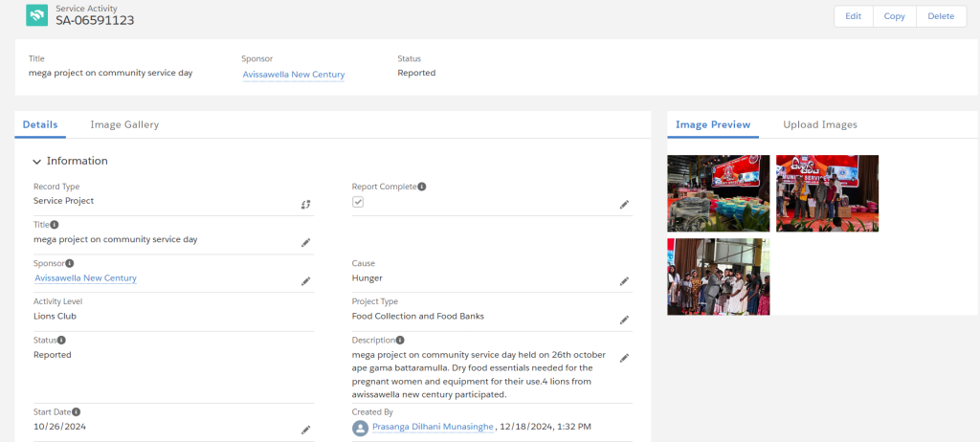Open the preview image of women indoors
The width and height of the screenshot is (980, 442).
(x=718, y=276)
